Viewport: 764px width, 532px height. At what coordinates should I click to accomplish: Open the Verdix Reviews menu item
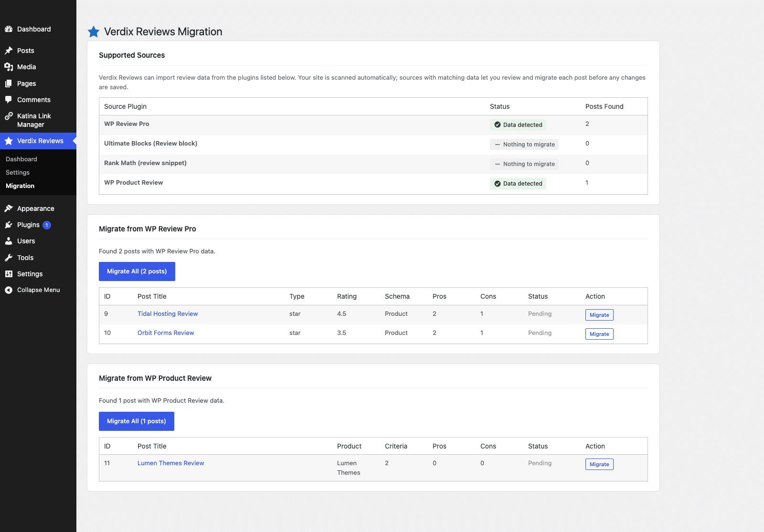(x=38, y=141)
